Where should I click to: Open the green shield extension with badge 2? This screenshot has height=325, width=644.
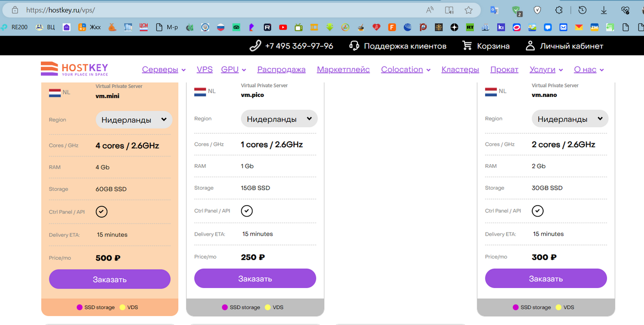pyautogui.click(x=517, y=10)
